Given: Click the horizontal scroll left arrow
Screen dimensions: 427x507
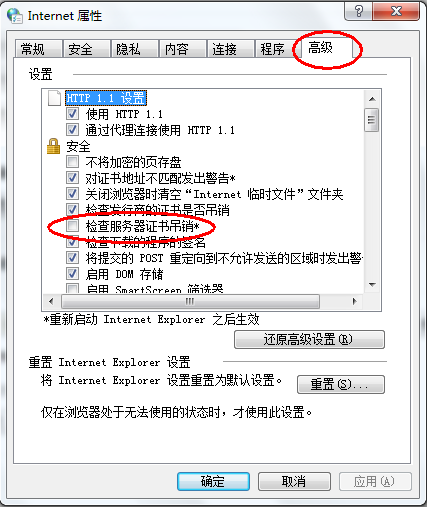Looking at the screenshot, I should [51, 301].
